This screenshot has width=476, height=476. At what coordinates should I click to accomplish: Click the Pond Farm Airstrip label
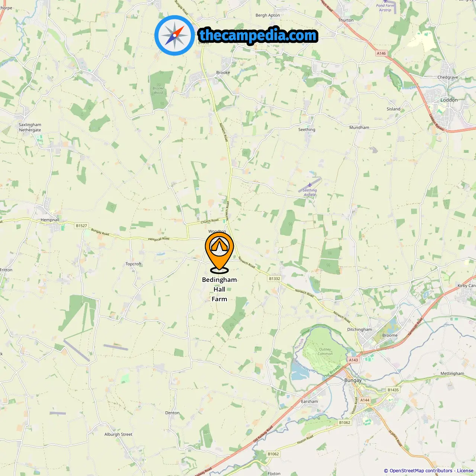coord(385,8)
